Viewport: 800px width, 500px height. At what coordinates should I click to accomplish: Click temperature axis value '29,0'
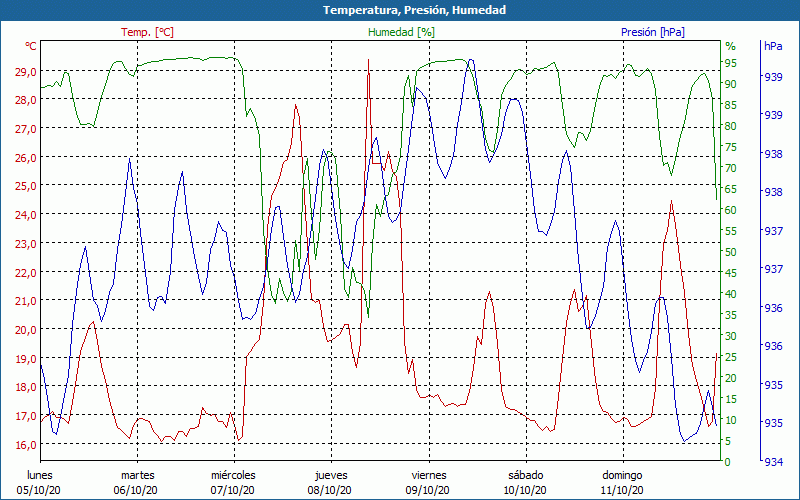(26, 72)
